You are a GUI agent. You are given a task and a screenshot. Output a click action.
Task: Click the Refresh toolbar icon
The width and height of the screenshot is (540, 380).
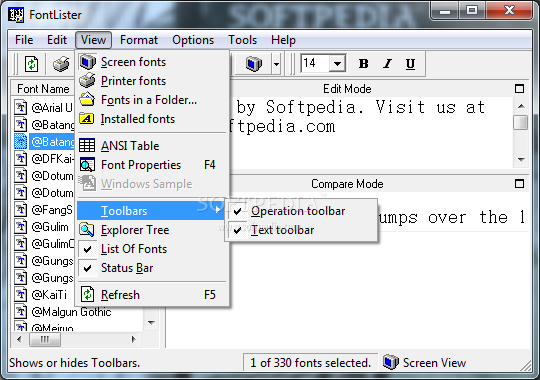pos(32,64)
